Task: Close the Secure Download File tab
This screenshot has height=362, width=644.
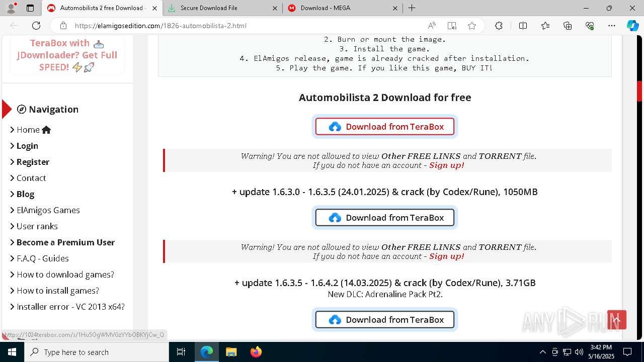Action: point(275,8)
